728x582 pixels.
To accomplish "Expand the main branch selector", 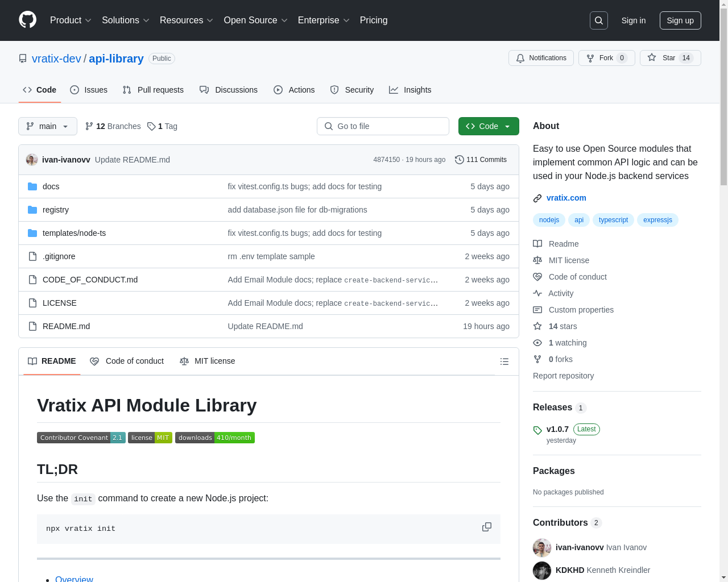I will click(x=48, y=126).
